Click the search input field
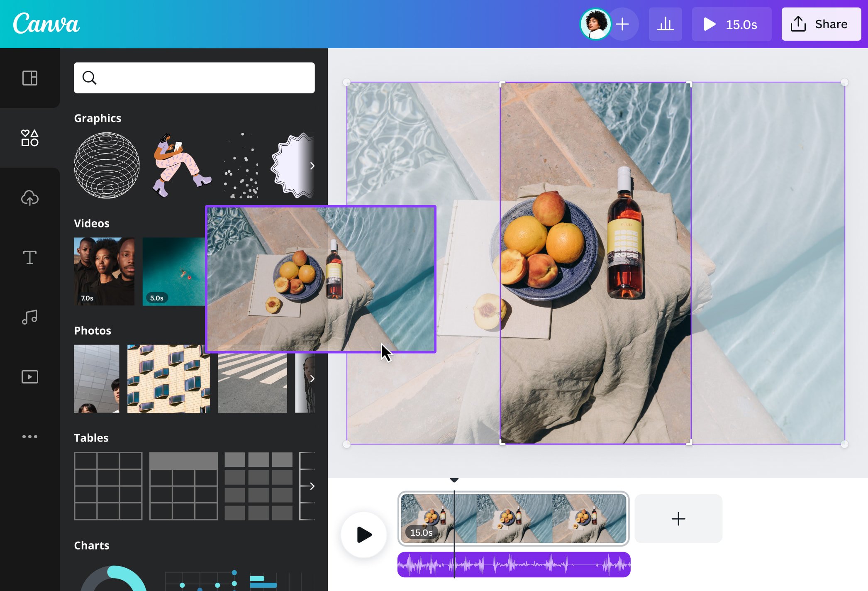The image size is (868, 591). point(194,78)
